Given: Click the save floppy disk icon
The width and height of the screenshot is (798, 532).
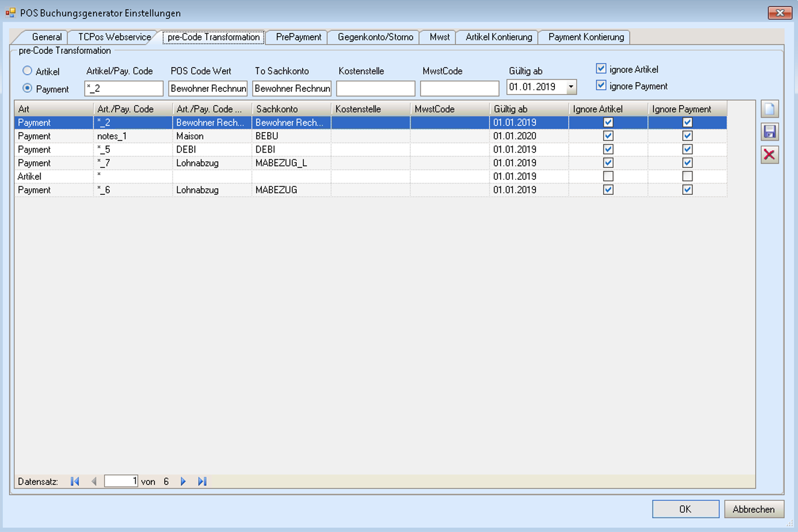Looking at the screenshot, I should (x=770, y=131).
